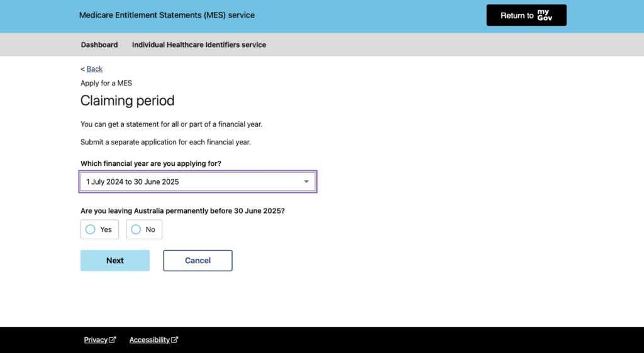Click the external link icon beside Accessibility
Viewport: 644px width, 353px height.
pos(175,339)
